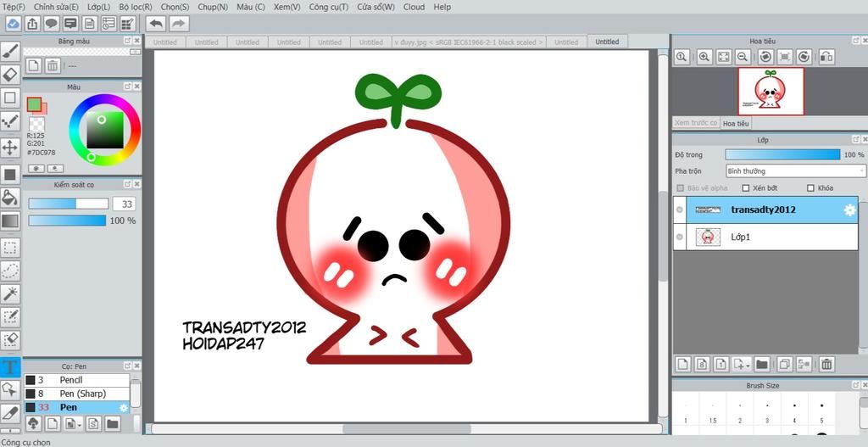868x447 pixels.
Task: Open the Bộ lọc(R) menu
Action: point(135,7)
